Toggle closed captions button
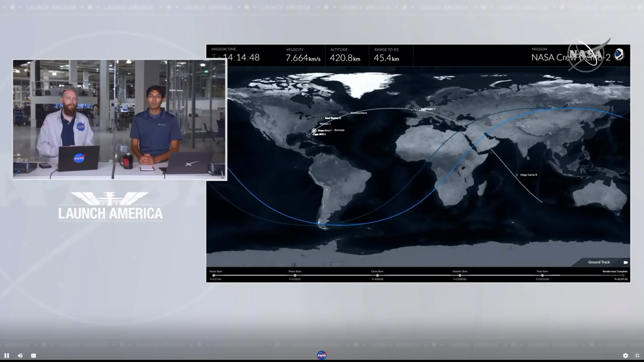This screenshot has width=644, height=362. [34, 356]
